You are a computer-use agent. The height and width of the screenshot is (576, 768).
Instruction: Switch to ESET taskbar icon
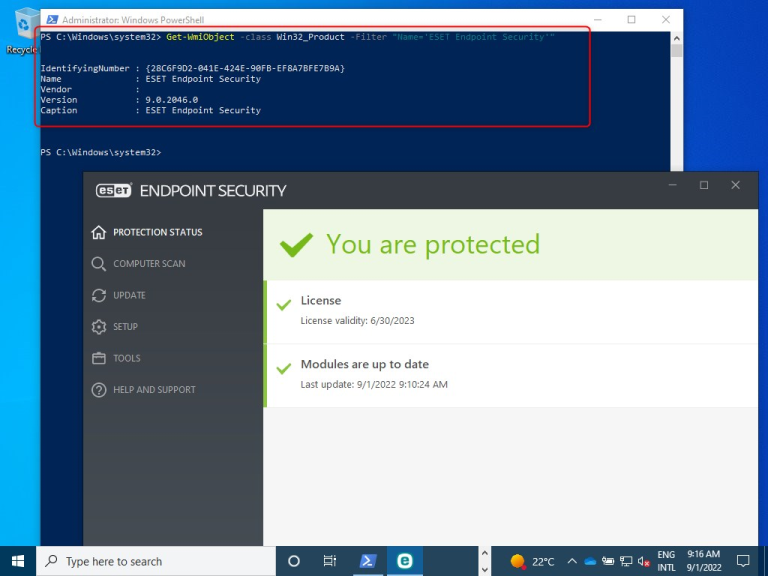click(x=405, y=561)
